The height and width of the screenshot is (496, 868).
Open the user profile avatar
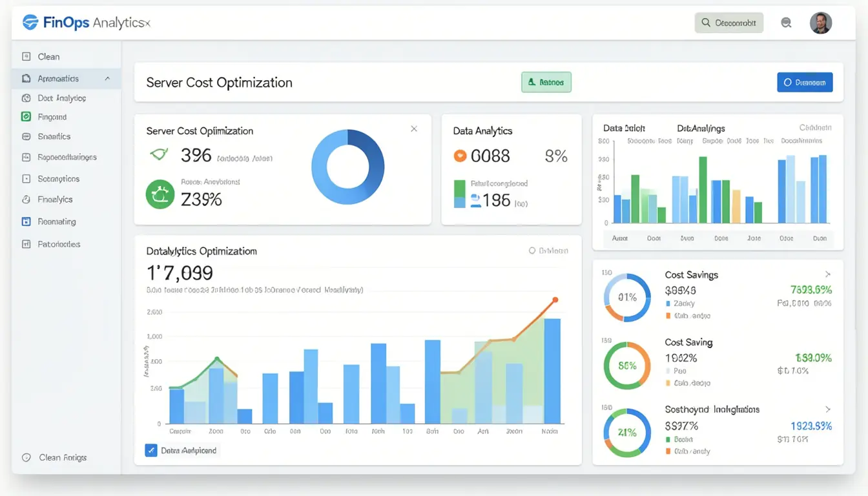[821, 23]
